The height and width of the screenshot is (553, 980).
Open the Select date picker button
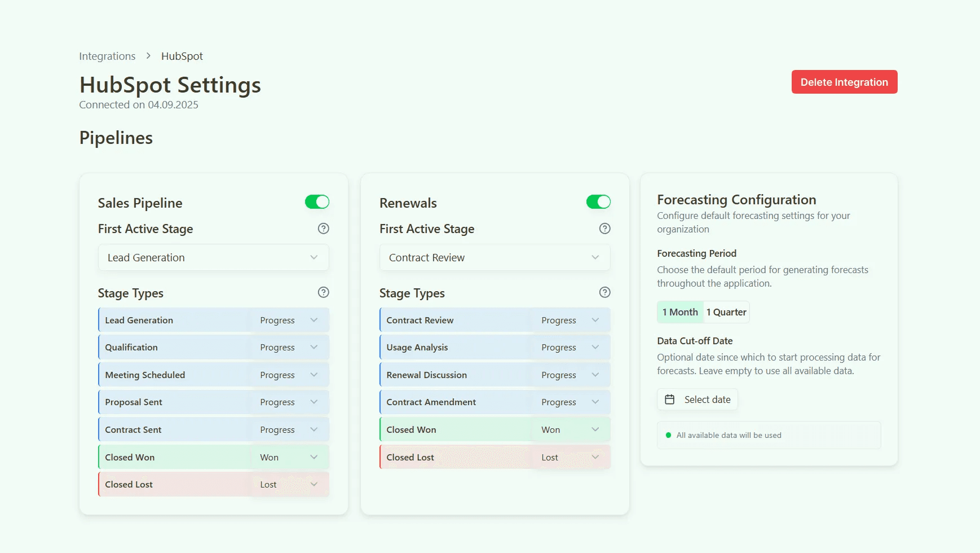(x=698, y=400)
